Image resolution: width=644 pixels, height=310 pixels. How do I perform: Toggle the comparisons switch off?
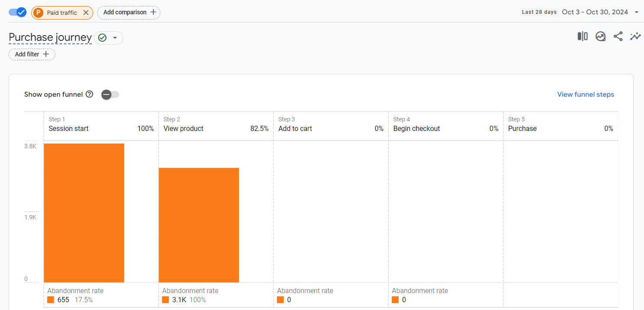coord(18,12)
